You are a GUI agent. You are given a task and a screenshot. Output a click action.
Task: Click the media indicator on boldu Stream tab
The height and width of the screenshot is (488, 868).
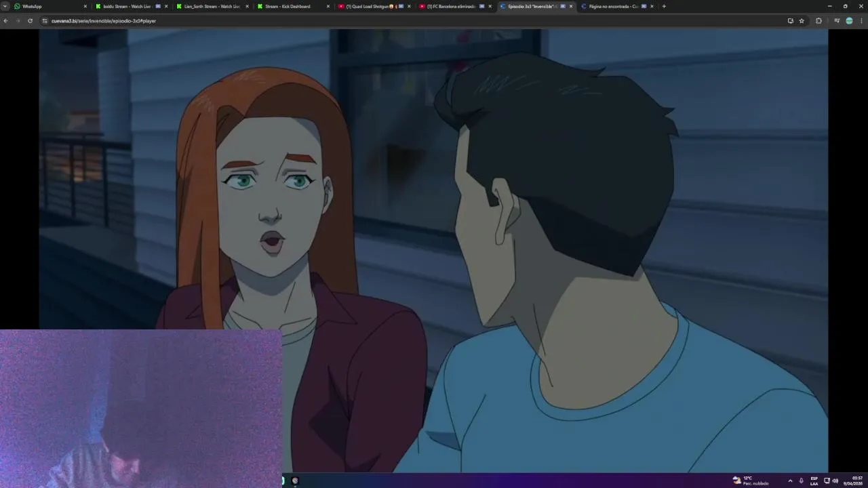click(158, 6)
